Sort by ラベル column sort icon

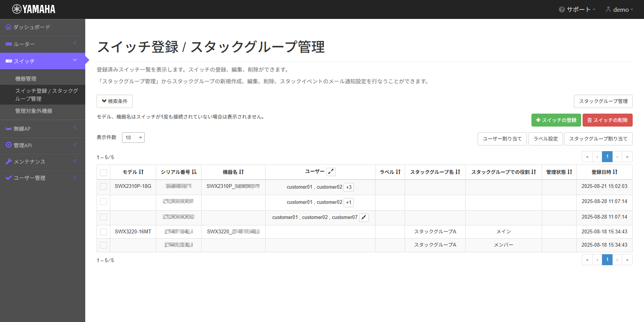click(x=398, y=172)
